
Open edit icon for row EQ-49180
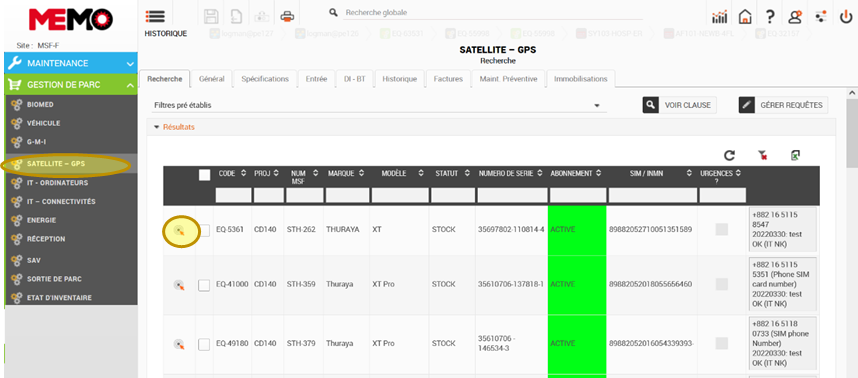(179, 344)
